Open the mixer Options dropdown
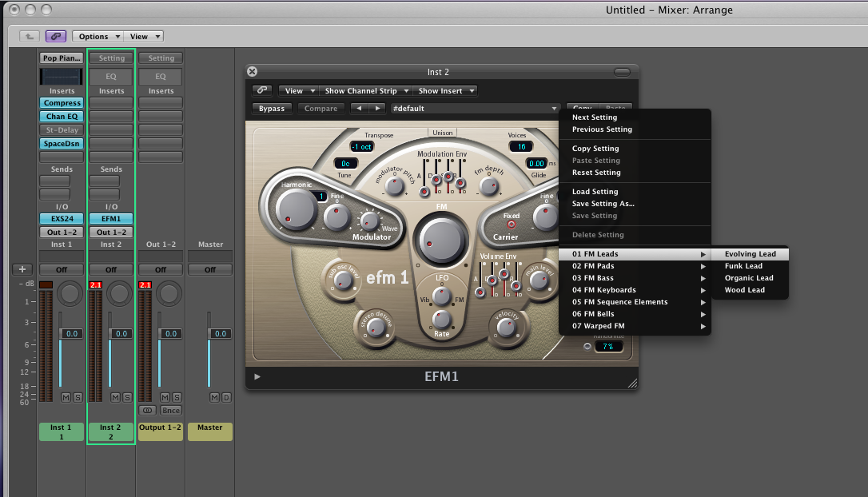The width and height of the screenshot is (868, 497). click(x=98, y=37)
